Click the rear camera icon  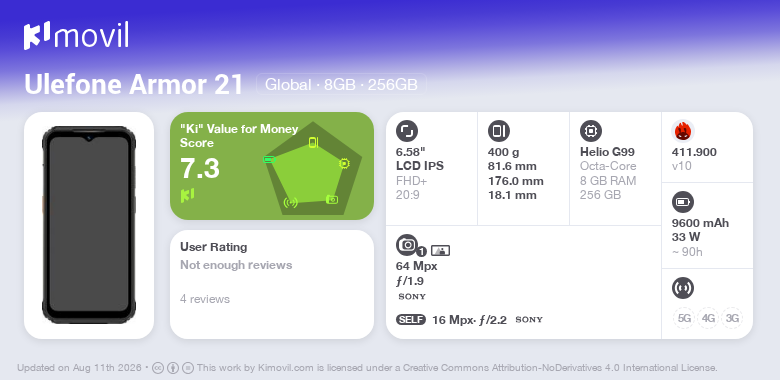coord(407,245)
